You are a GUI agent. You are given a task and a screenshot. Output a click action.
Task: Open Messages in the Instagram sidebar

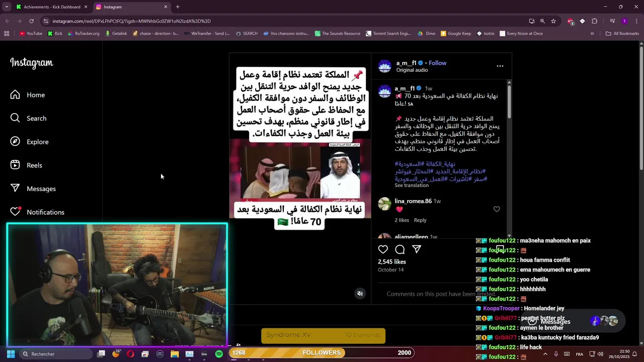point(33,189)
